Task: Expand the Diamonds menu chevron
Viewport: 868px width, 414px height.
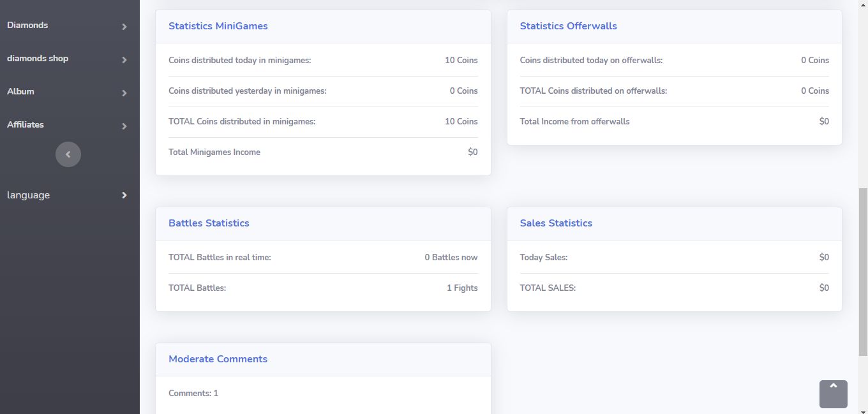Action: [124, 27]
